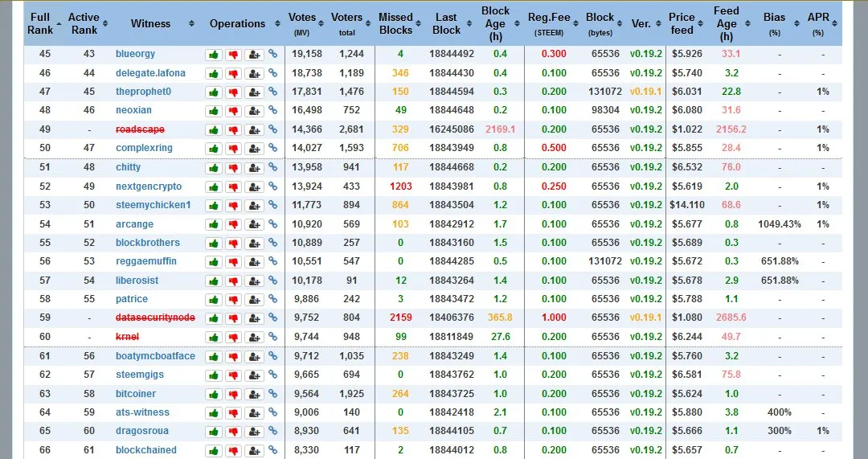Sort by Feed Age header
868x459 pixels.
coord(731,24)
